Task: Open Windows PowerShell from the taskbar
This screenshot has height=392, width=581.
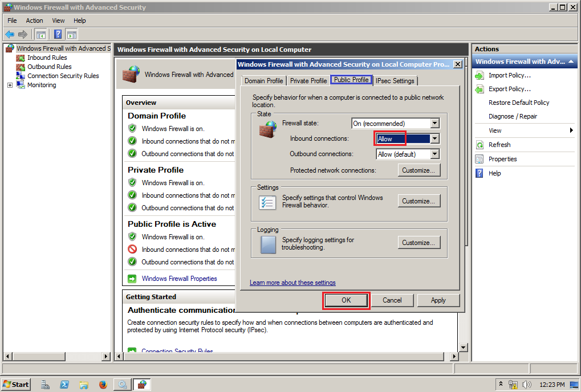Action: (x=64, y=385)
